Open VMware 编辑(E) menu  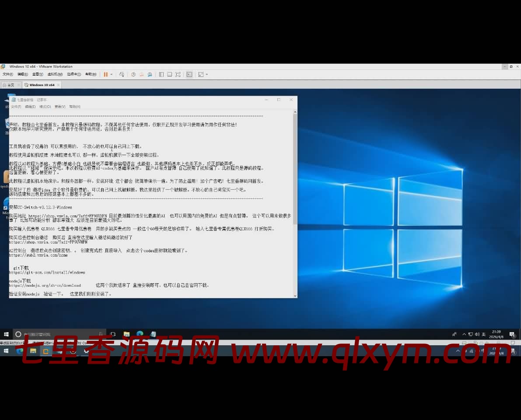[x=23, y=74]
